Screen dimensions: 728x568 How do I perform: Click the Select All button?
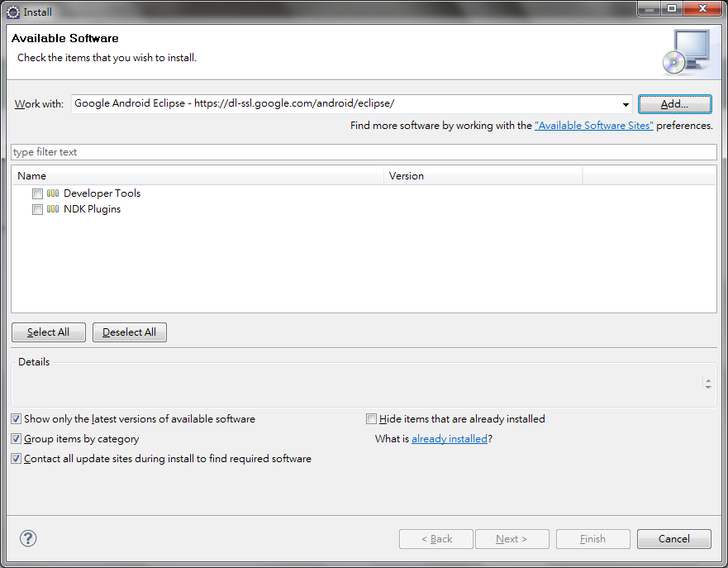coord(48,332)
